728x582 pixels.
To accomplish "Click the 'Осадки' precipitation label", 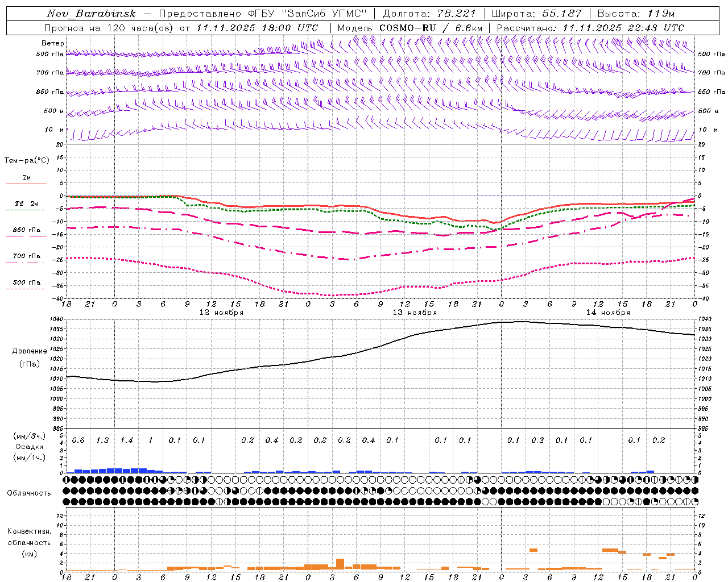I will click(29, 447).
